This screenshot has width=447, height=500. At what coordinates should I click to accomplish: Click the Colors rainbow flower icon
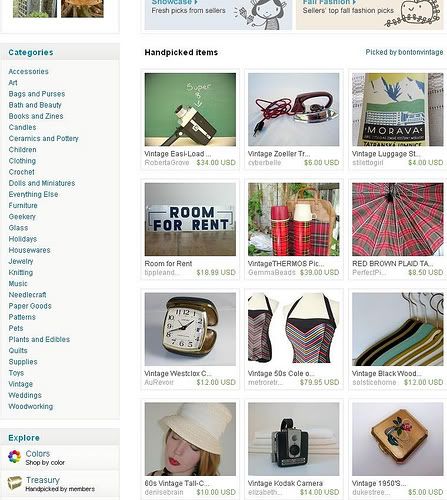click(x=14, y=457)
